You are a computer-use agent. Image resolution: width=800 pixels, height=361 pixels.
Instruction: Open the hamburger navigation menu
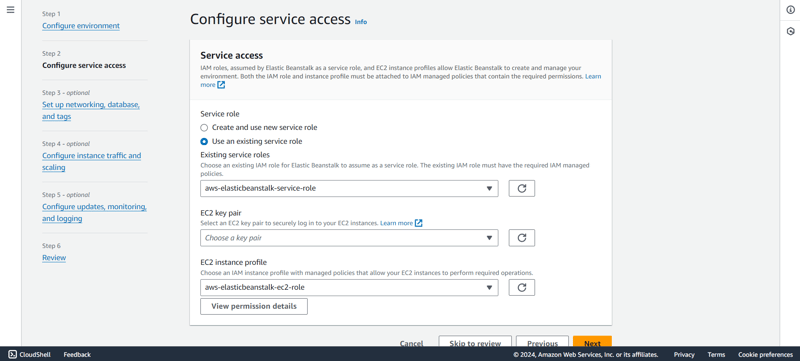click(10, 10)
